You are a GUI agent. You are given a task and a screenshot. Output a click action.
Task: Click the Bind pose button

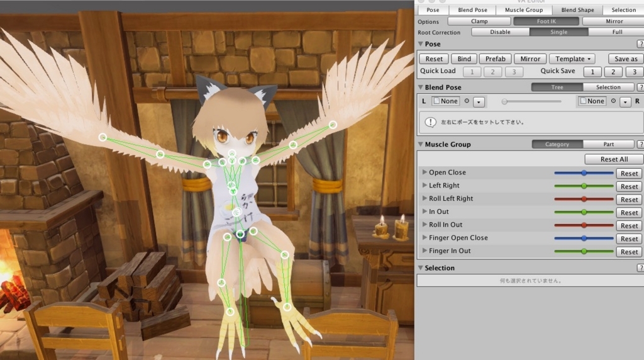pyautogui.click(x=464, y=59)
